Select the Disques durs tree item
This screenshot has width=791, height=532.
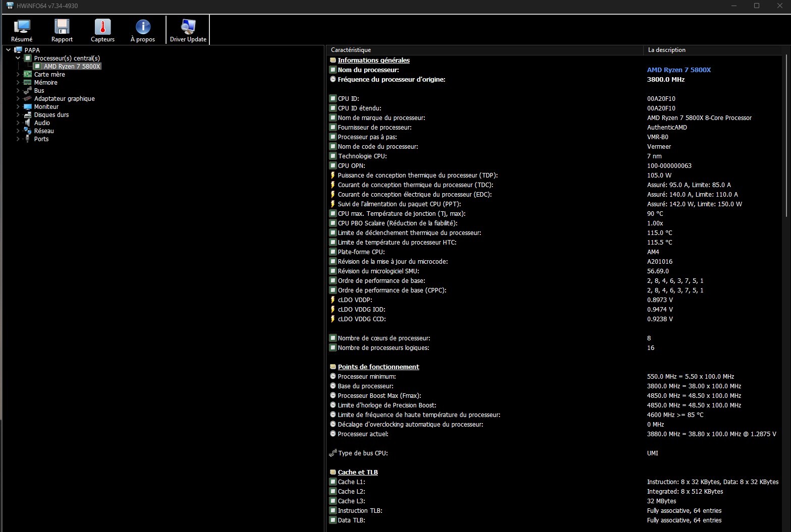[51, 114]
